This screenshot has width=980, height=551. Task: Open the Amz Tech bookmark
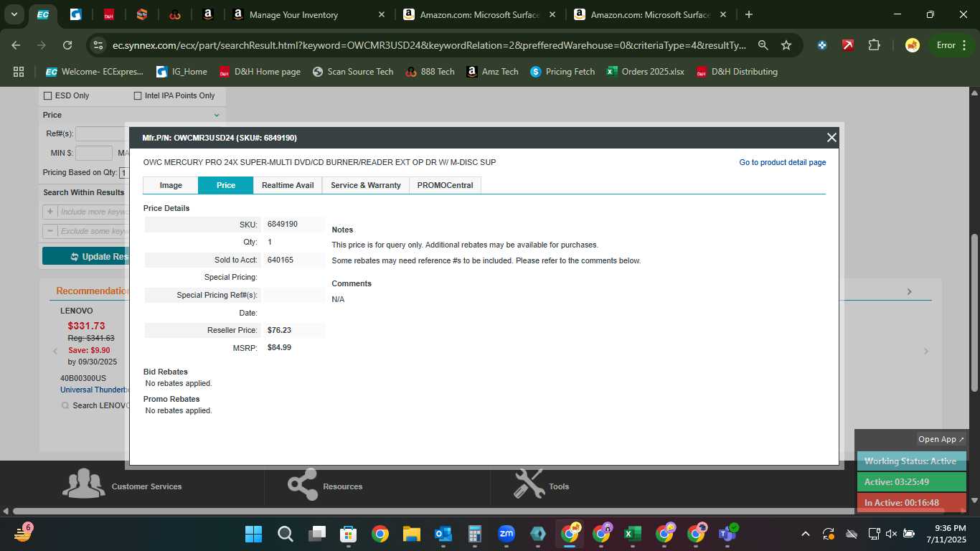492,72
